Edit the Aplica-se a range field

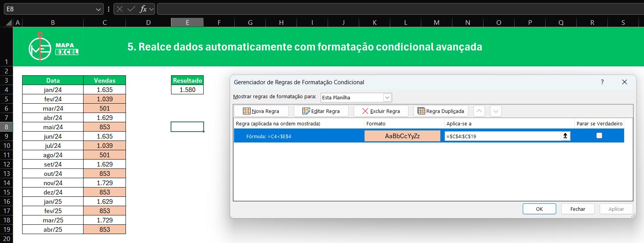[x=503, y=136]
